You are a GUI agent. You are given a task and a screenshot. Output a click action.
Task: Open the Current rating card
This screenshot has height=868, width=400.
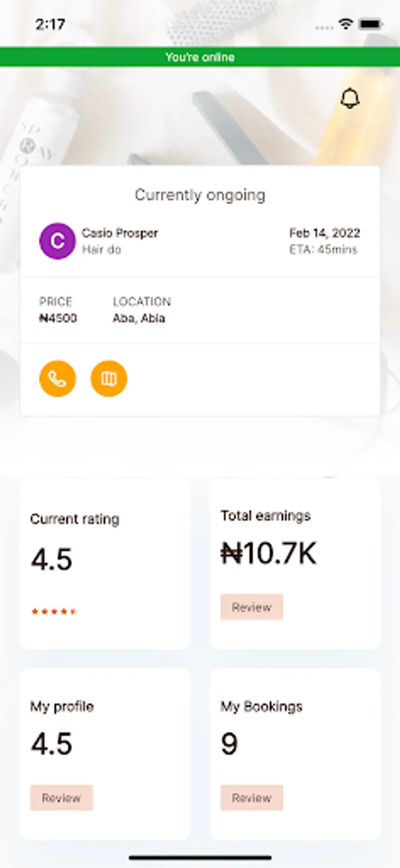[x=105, y=564]
